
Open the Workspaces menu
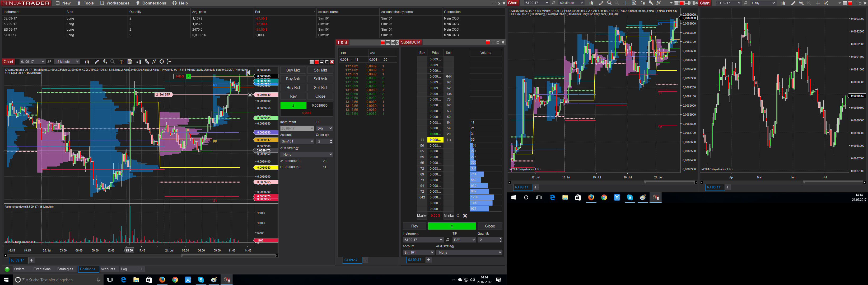(115, 3)
